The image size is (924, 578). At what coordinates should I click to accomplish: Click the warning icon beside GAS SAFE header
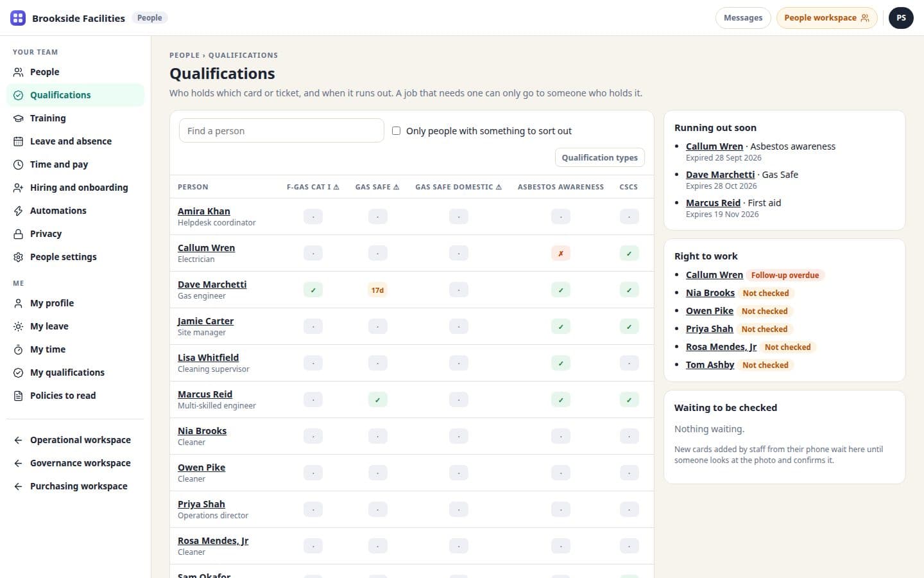tap(396, 187)
